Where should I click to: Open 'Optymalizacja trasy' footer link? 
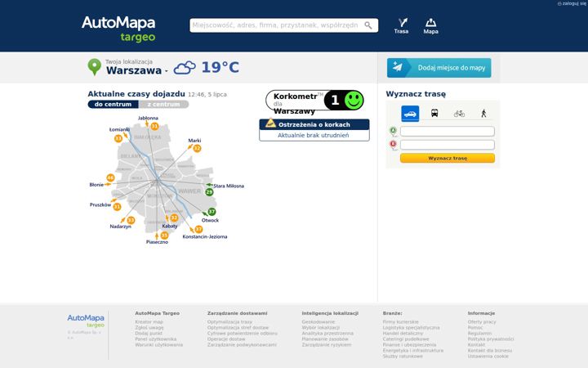(229, 322)
